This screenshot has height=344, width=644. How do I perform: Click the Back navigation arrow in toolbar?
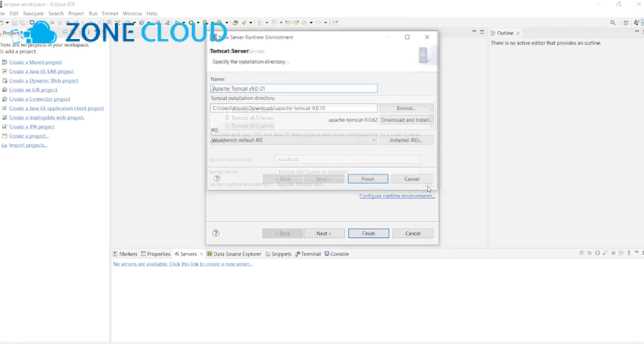(304, 23)
